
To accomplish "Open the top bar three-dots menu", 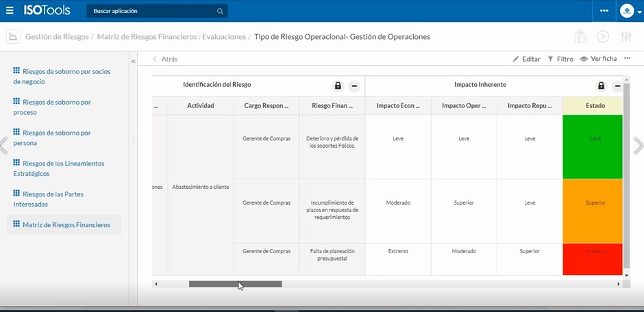I will pyautogui.click(x=604, y=11).
